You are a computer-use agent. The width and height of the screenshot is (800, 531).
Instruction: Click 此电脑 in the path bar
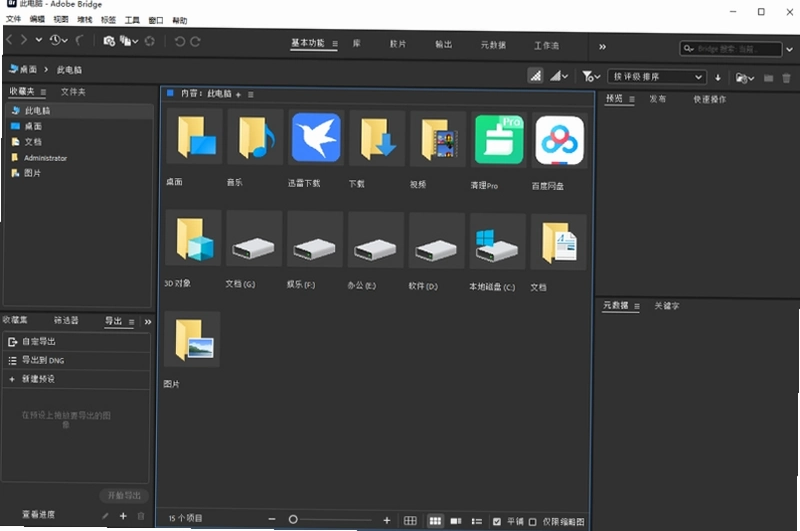pyautogui.click(x=69, y=70)
